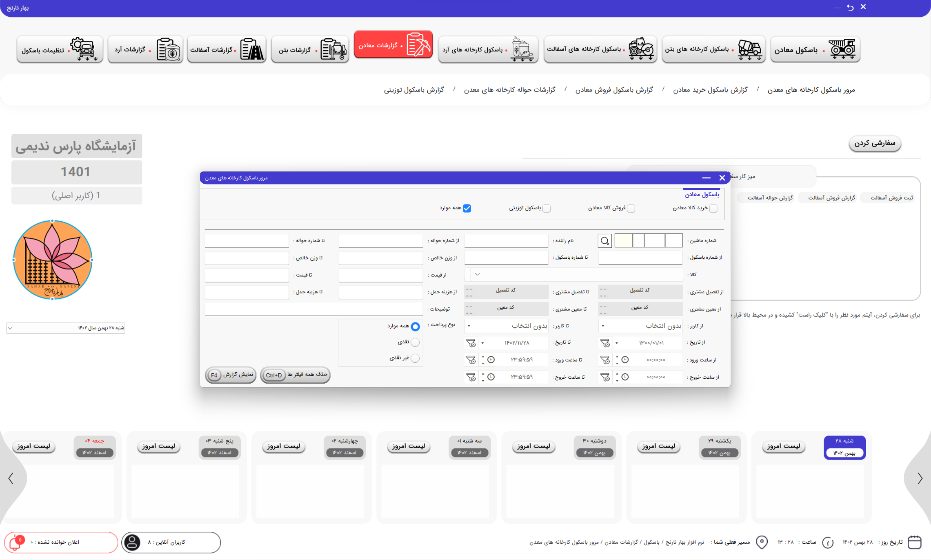Click the vehicle number search magnifier icon
The height and width of the screenshot is (560, 931).
pyautogui.click(x=604, y=241)
